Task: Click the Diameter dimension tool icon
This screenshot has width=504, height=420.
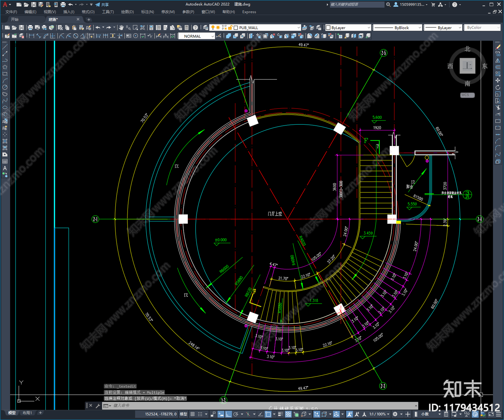Action: [x=76, y=36]
